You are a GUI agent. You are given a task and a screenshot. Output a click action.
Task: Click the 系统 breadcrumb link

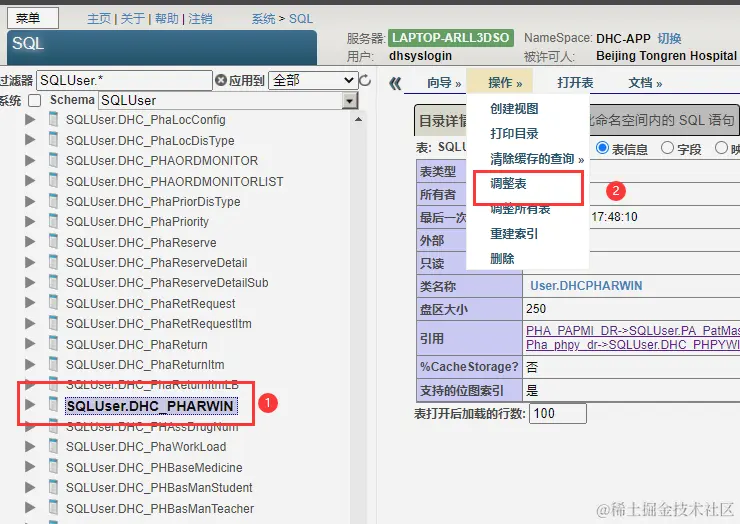[263, 19]
